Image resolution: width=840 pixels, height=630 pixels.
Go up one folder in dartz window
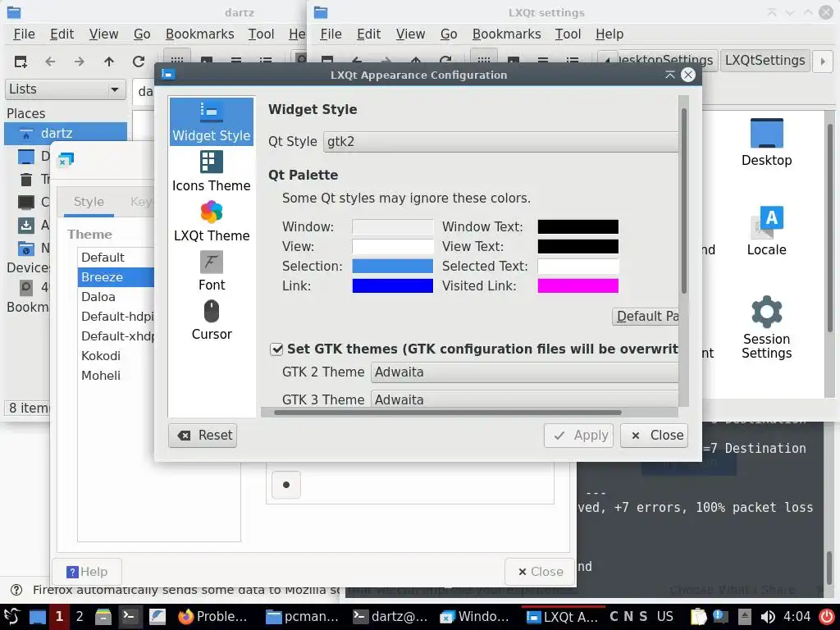click(x=109, y=62)
